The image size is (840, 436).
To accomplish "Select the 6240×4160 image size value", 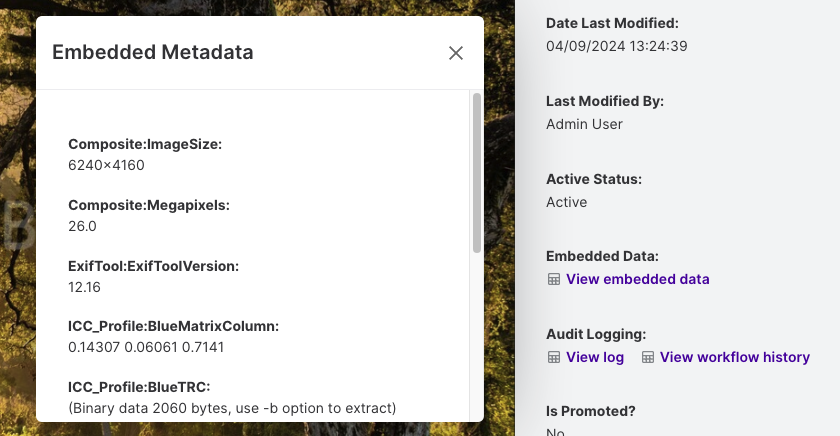I will coord(106,165).
